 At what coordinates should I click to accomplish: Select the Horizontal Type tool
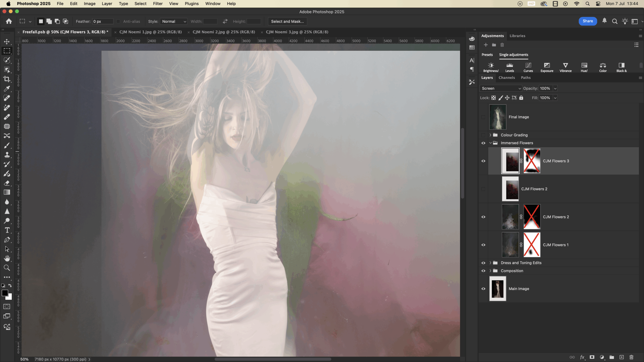tap(7, 230)
